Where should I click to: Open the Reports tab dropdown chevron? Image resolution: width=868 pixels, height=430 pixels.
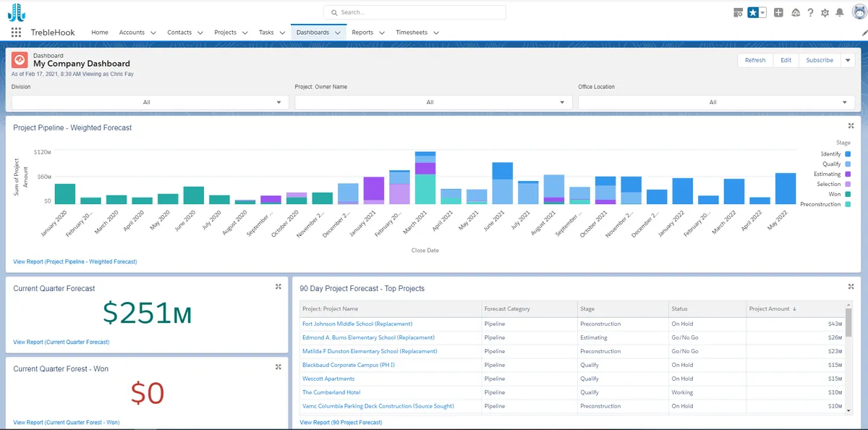(x=380, y=33)
